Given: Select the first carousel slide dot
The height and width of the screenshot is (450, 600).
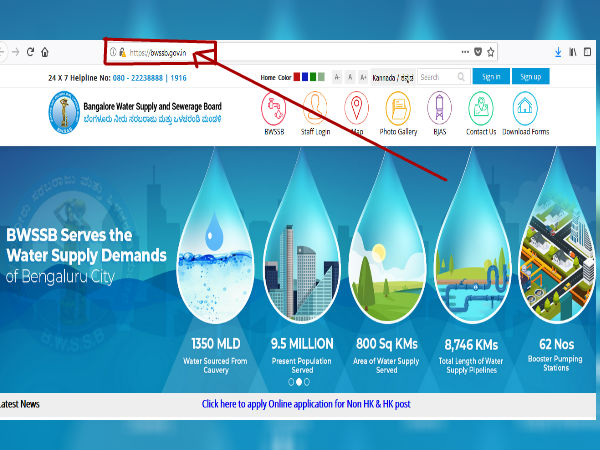Looking at the screenshot, I should (291, 382).
